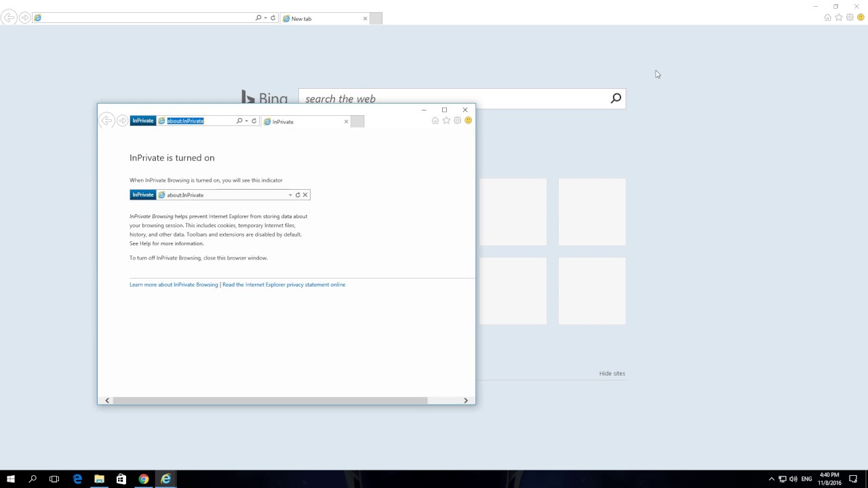This screenshot has width=868, height=488.
Task: Click InPrivate indicator sample dropdown arrow
Action: (290, 195)
